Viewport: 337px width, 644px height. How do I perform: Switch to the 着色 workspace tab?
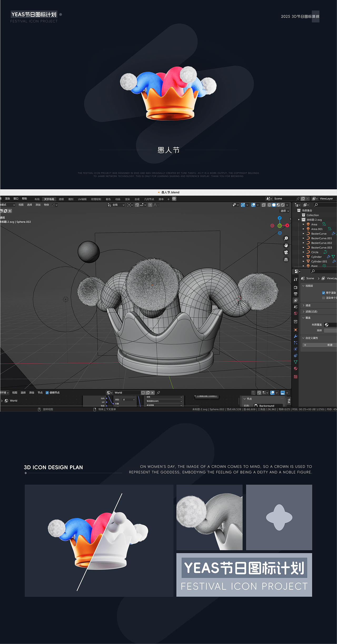pyautogui.click(x=108, y=199)
